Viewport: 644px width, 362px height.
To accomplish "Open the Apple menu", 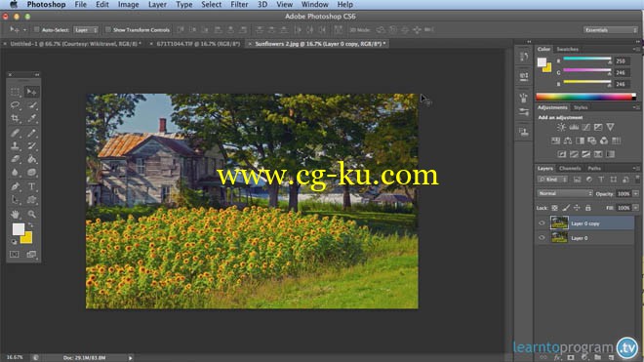I will pyautogui.click(x=14, y=5).
